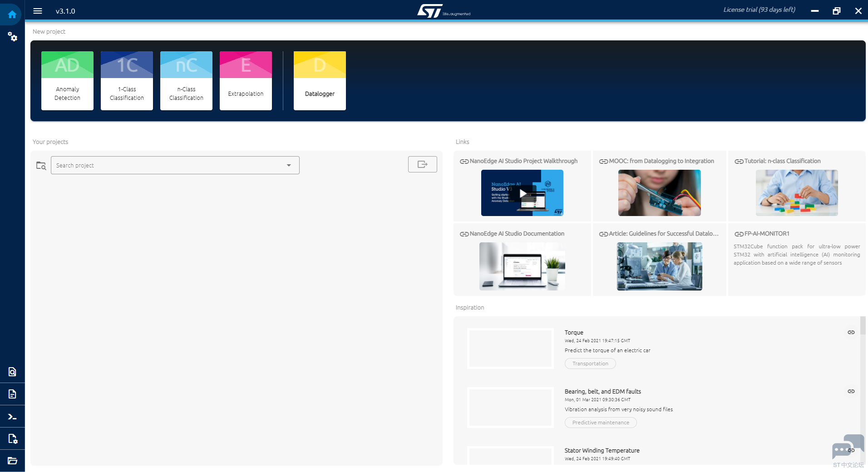Open the file settings icon in sidebar

click(x=12, y=439)
